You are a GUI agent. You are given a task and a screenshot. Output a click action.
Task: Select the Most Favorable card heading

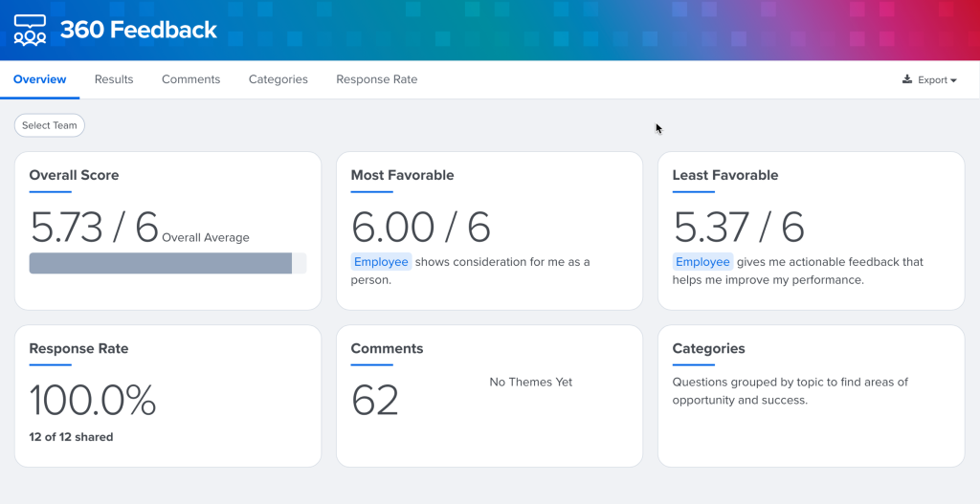pyautogui.click(x=402, y=175)
